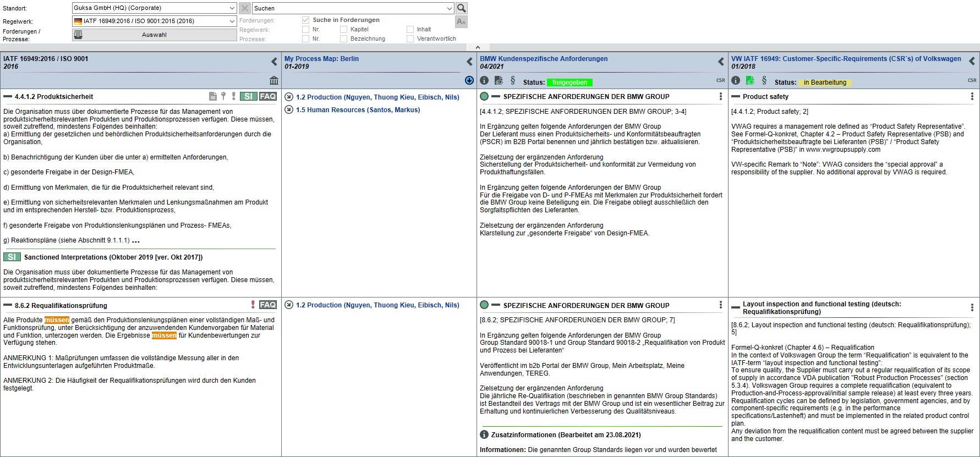
Task: Open the Standort dropdown
Action: (232, 8)
